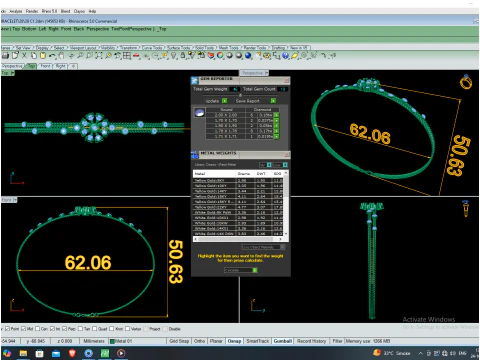Image resolution: width=480 pixels, height=360 pixels.
Task: Click the green Update button
Action: point(225,101)
